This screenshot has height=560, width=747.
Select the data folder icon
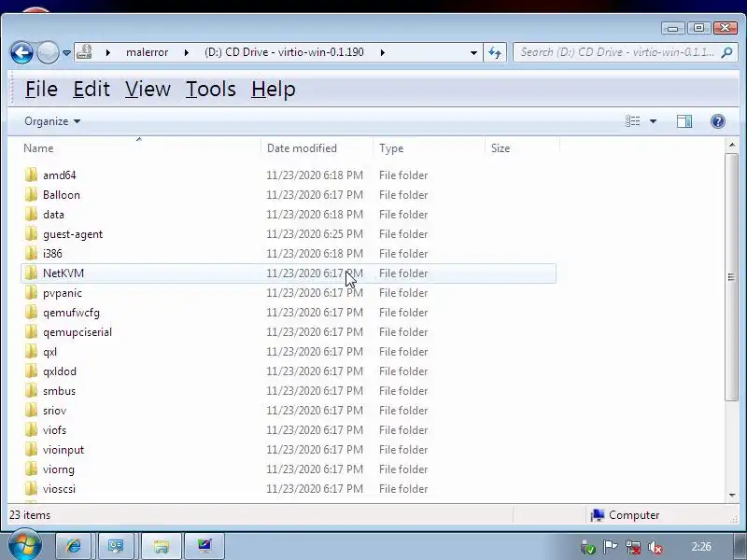[31, 214]
